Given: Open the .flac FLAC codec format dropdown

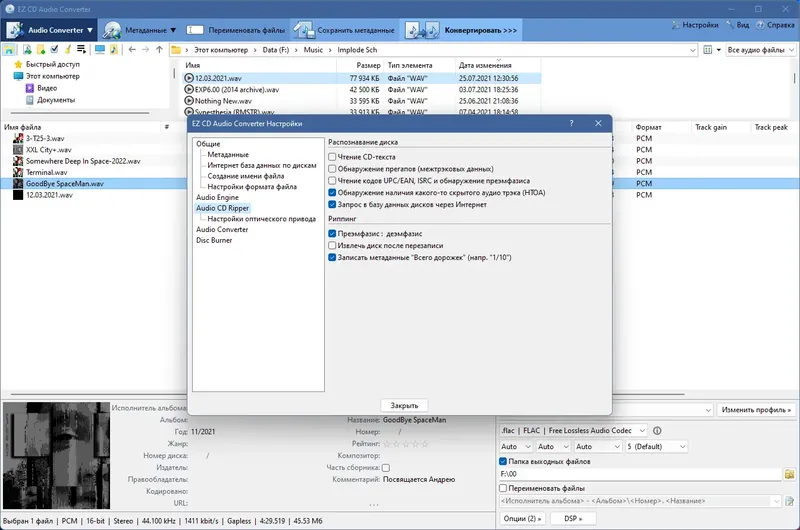Looking at the screenshot, I should pyautogui.click(x=642, y=431).
